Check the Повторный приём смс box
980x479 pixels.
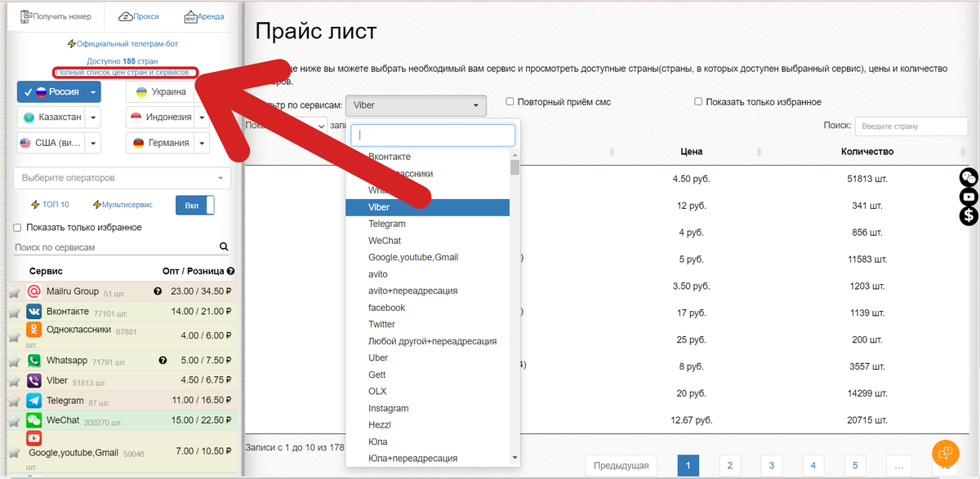coord(510,102)
